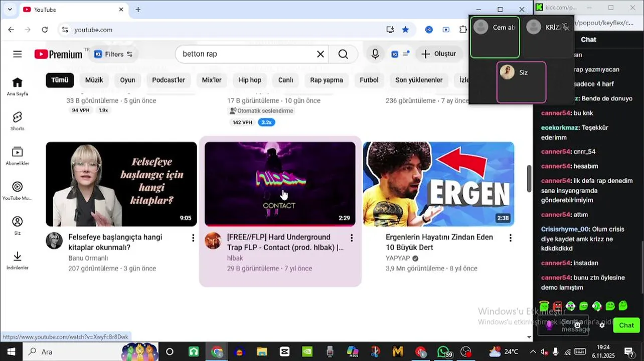Select the Futbol filter chip
Viewport: 644px width, 361px height.
(369, 80)
